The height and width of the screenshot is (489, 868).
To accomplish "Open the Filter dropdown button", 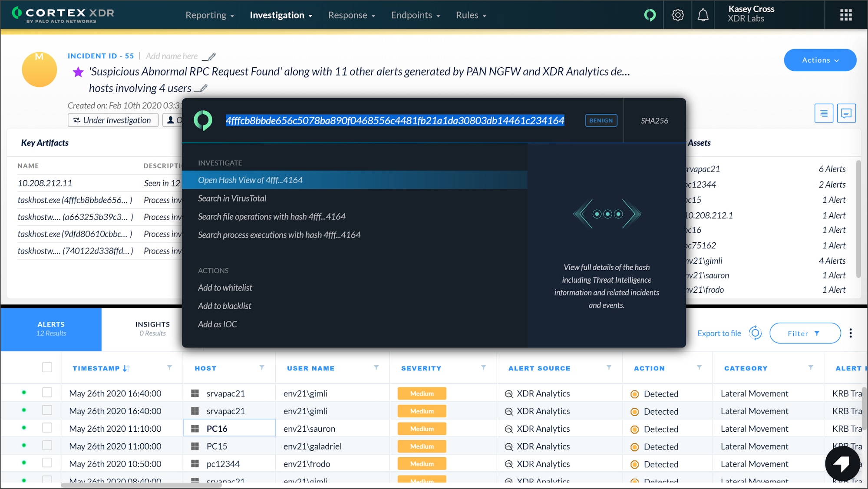I will [805, 333].
